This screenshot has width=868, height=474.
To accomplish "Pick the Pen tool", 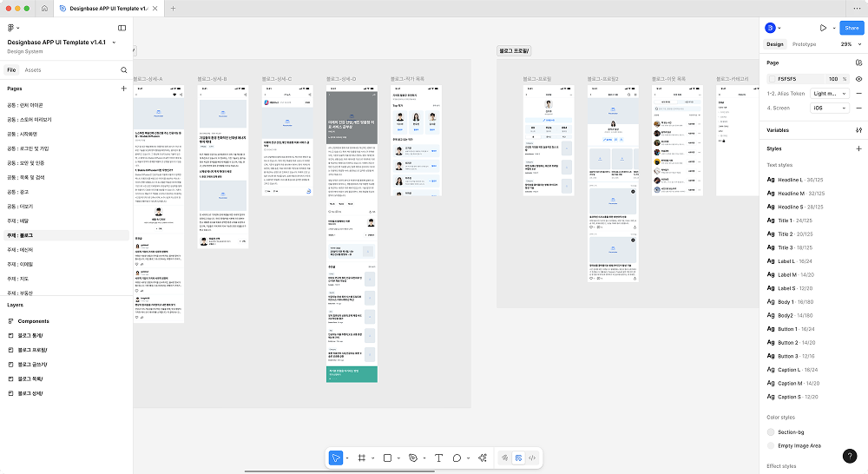I will [413, 458].
